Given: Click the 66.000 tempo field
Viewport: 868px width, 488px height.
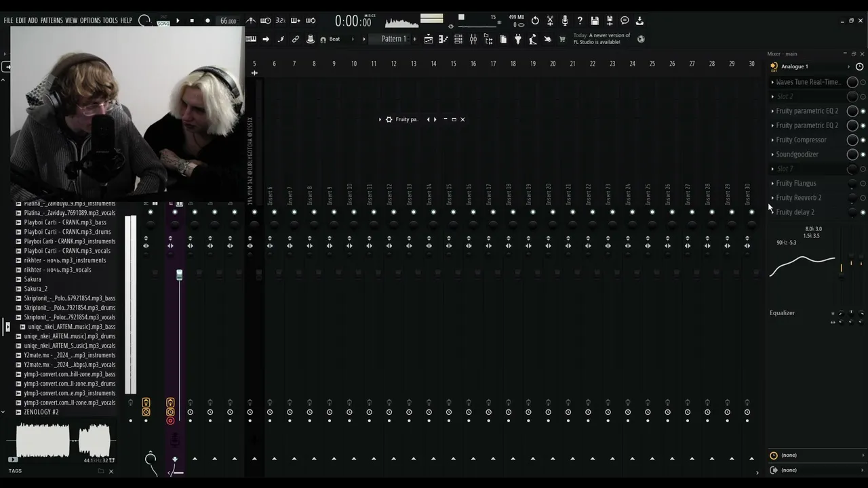Looking at the screenshot, I should 229,21.
